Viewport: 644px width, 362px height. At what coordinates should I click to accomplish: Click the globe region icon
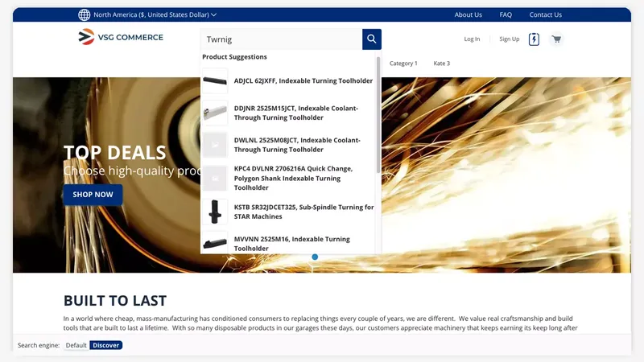tap(85, 14)
